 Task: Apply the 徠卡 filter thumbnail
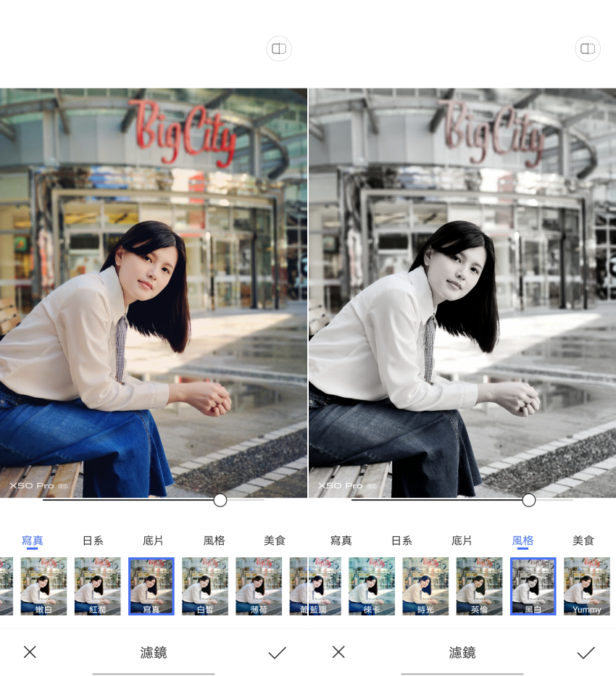[371, 585]
